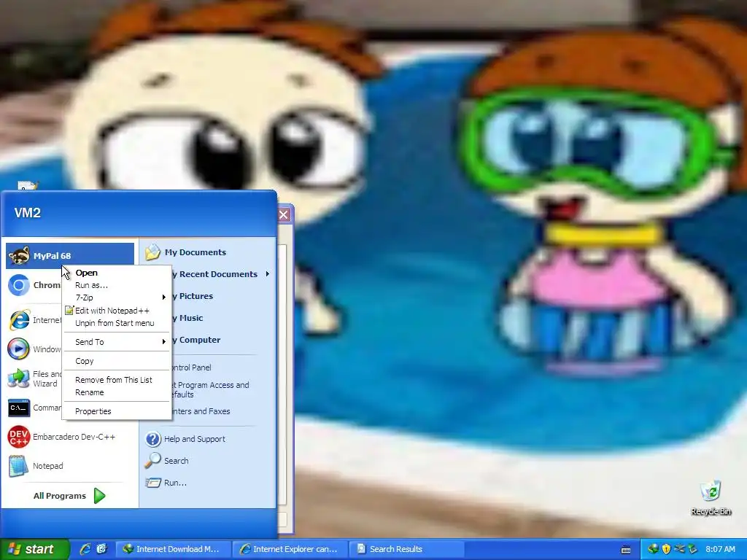Open My Pictures in Start menu
Screen dimensions: 747x560
[x=193, y=296]
